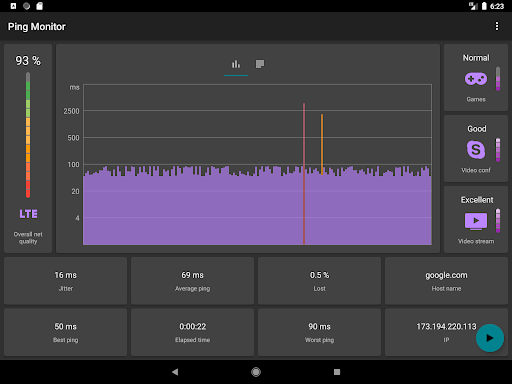Open the three-dot overflow menu

[x=497, y=26]
